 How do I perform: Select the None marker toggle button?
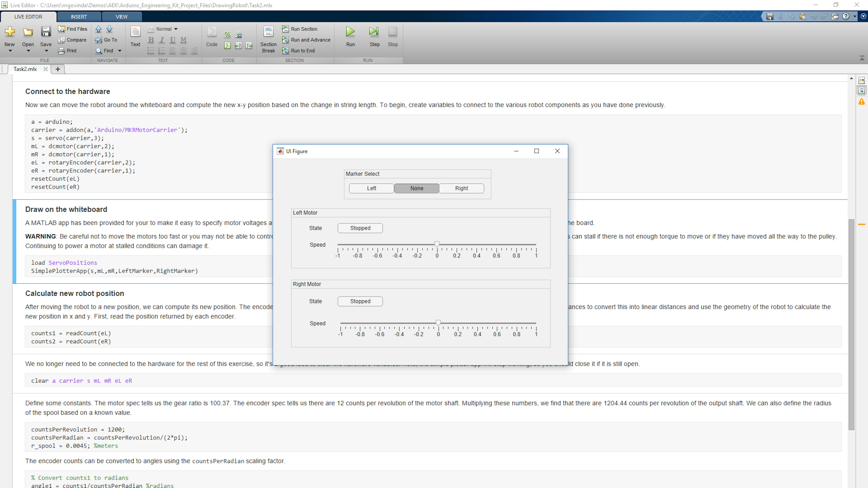pos(416,188)
